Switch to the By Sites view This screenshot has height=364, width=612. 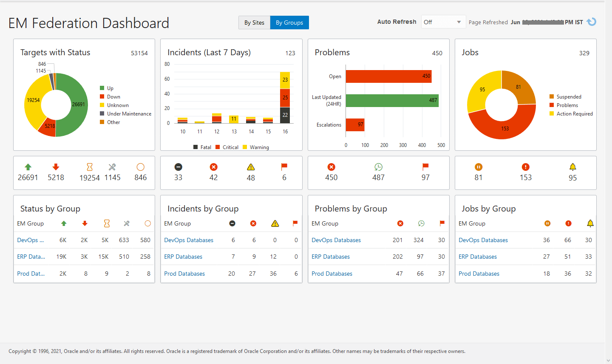coord(254,23)
